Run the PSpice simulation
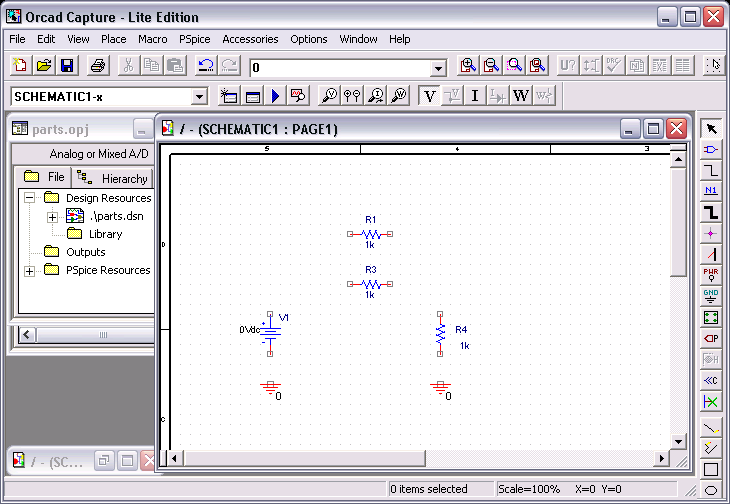 [275, 96]
